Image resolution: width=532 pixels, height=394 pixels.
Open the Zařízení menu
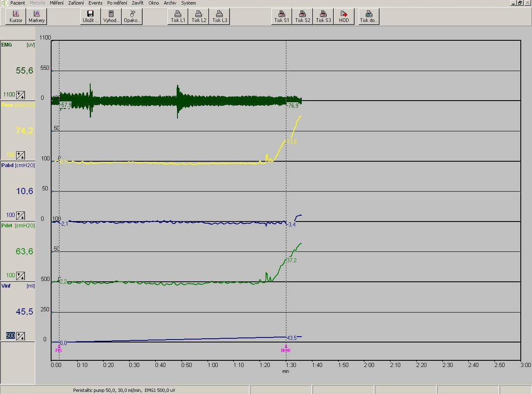[x=76, y=3]
